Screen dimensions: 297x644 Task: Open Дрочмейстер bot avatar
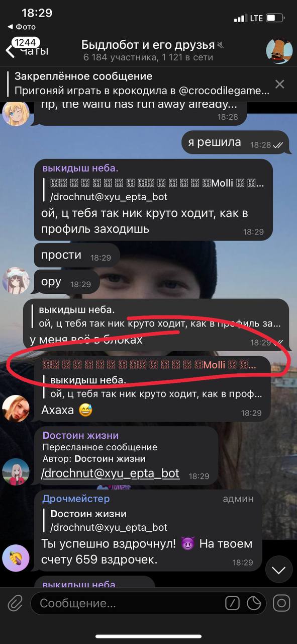click(16, 558)
